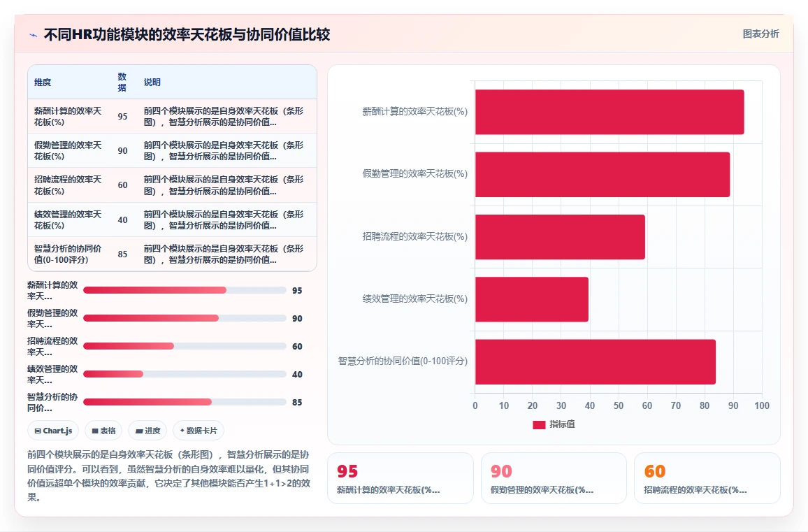This screenshot has width=808, height=532.
Task: Open the data card showing 90
Action: 554,478
